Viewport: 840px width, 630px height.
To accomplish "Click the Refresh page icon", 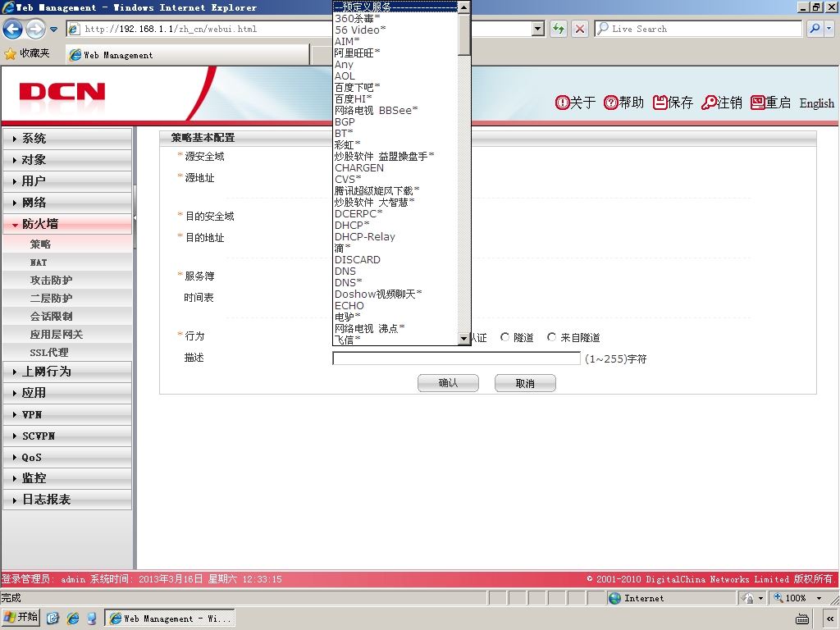I will point(559,29).
